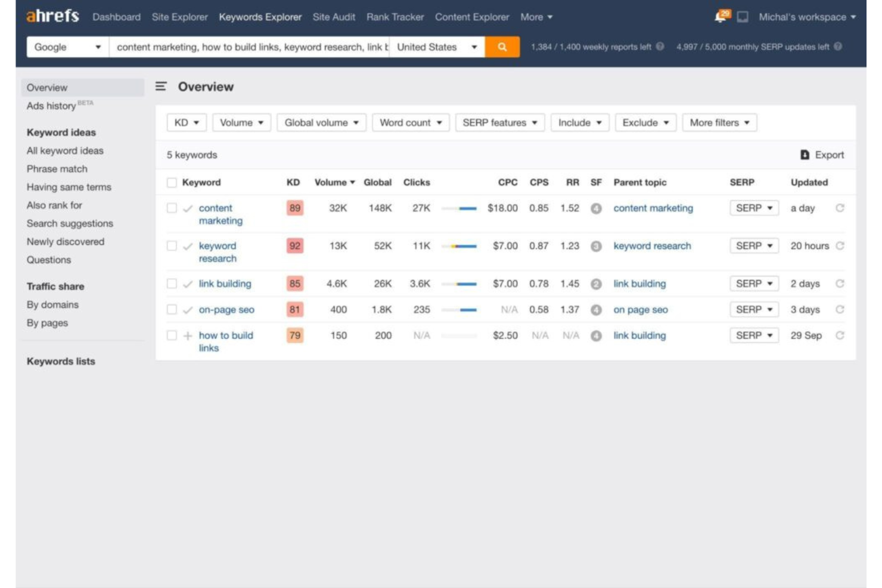Select all keywords with the header checkbox
The image size is (882, 588).
[172, 182]
